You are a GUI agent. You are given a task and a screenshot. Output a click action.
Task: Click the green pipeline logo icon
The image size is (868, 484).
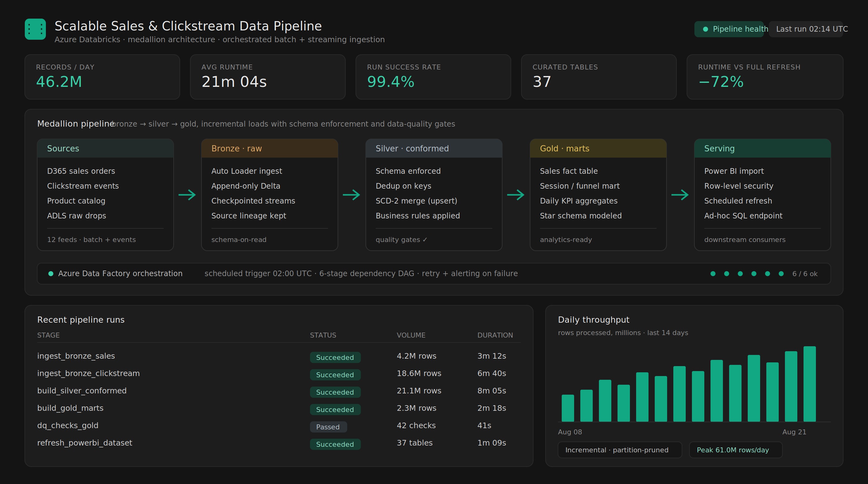pyautogui.click(x=35, y=29)
